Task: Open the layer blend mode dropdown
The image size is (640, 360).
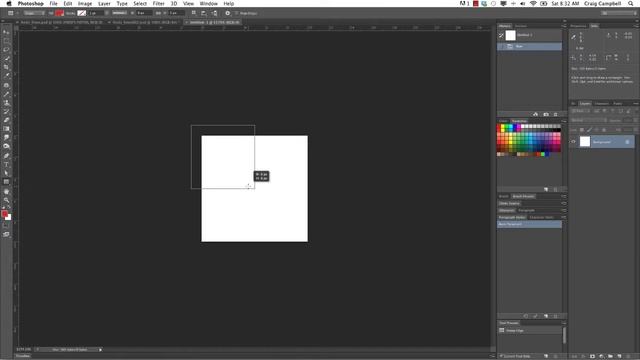Action: pyautogui.click(x=588, y=120)
